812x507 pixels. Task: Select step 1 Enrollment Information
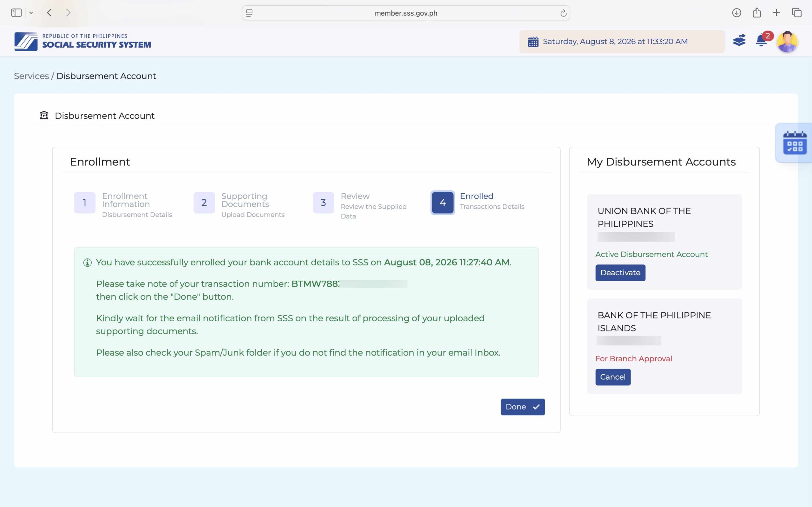[123, 204]
